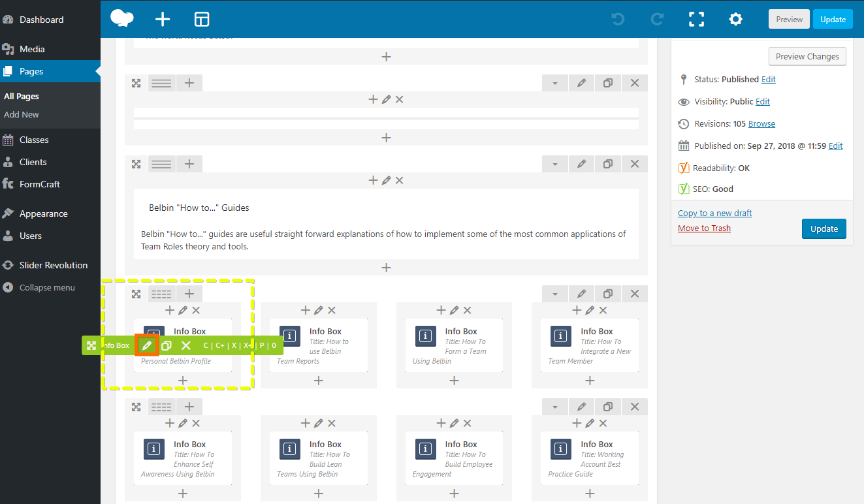The height and width of the screenshot is (504, 864).
Task: Open Slider Revolution in sidebar
Action: [x=54, y=265]
